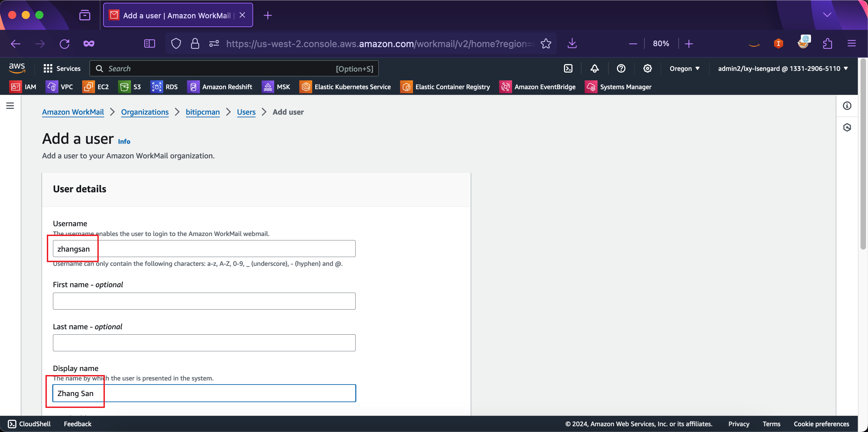
Task: Click the page vertical scrollbar
Action: click(x=863, y=154)
